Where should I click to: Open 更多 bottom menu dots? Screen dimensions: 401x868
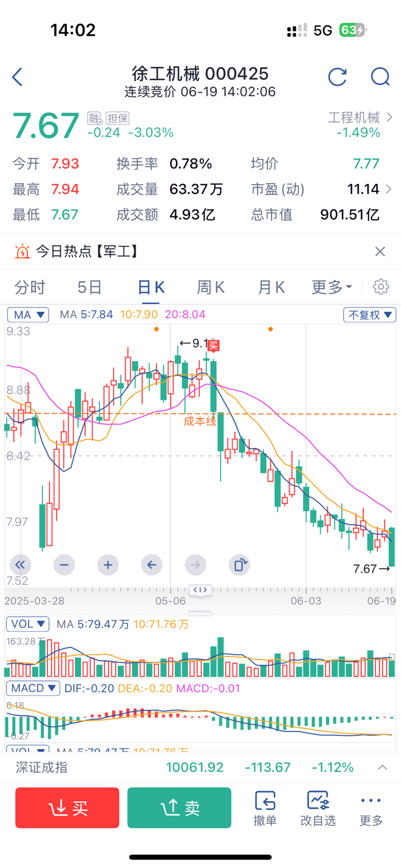(371, 808)
